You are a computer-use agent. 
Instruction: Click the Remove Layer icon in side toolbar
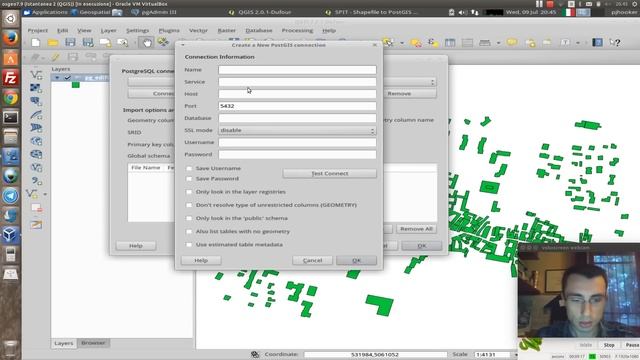pos(36,208)
